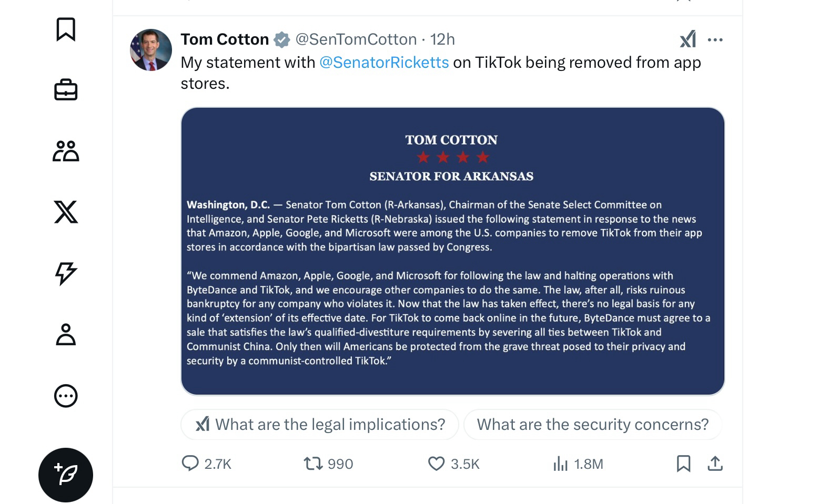Image resolution: width=829 pixels, height=504 pixels.
Task: Open the @SenatorRicketts mention link
Action: 384,63
